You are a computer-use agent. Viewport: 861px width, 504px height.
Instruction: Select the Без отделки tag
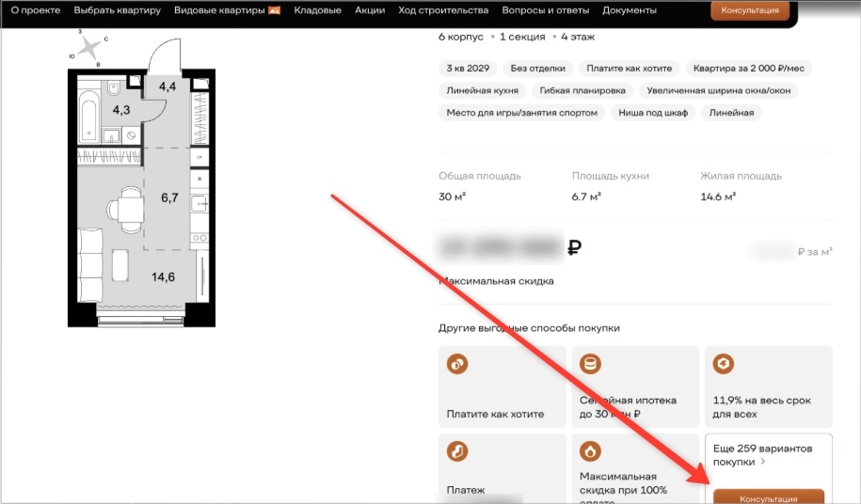(537, 68)
